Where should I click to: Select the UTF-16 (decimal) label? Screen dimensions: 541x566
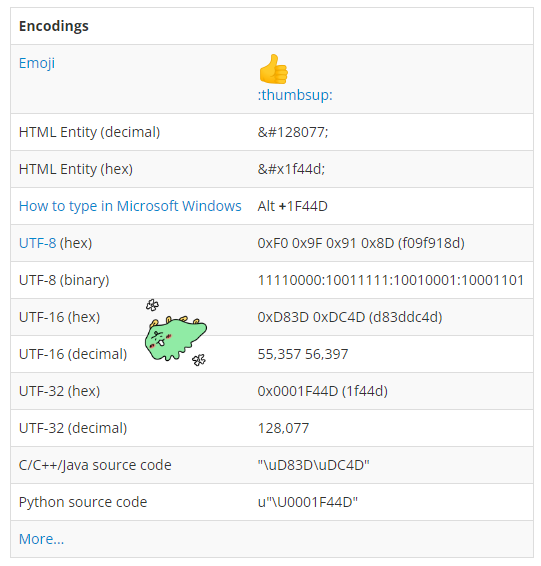73,354
